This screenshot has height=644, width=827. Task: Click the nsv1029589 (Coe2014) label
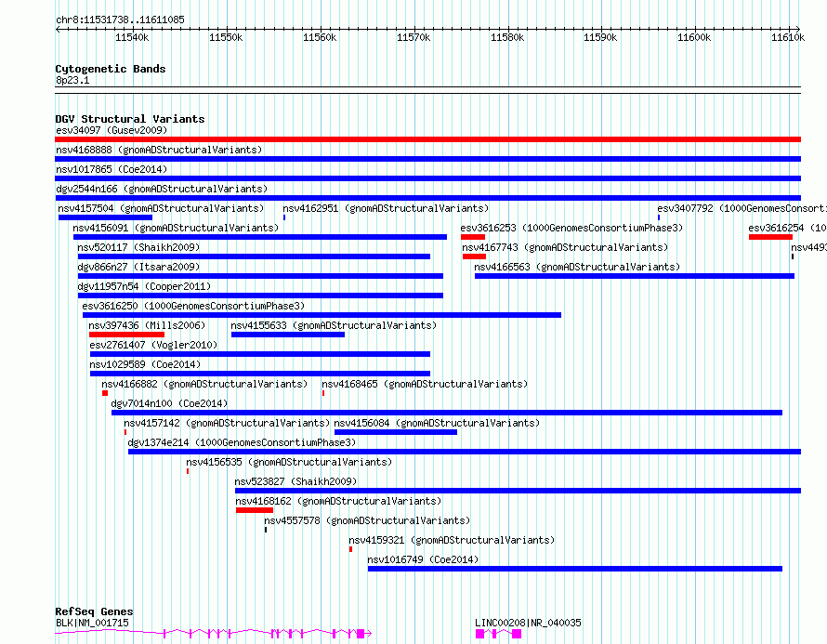tap(145, 364)
